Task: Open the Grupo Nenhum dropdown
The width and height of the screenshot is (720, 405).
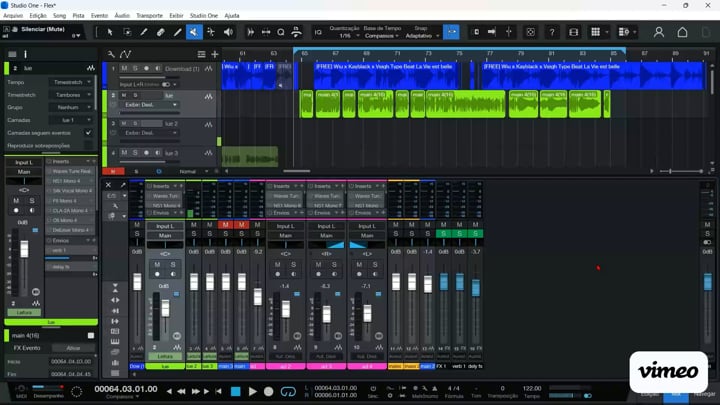Action: pyautogui.click(x=72, y=107)
